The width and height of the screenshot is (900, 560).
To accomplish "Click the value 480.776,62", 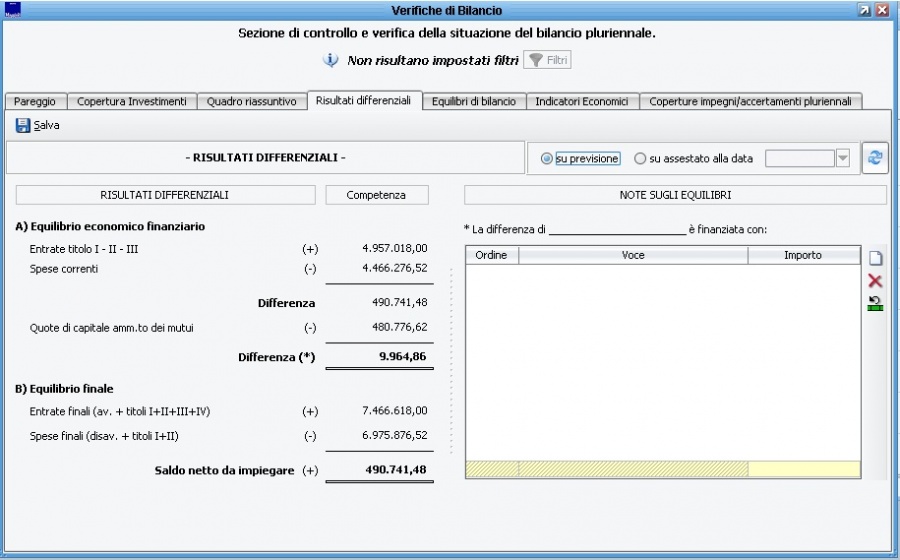I will [x=399, y=327].
